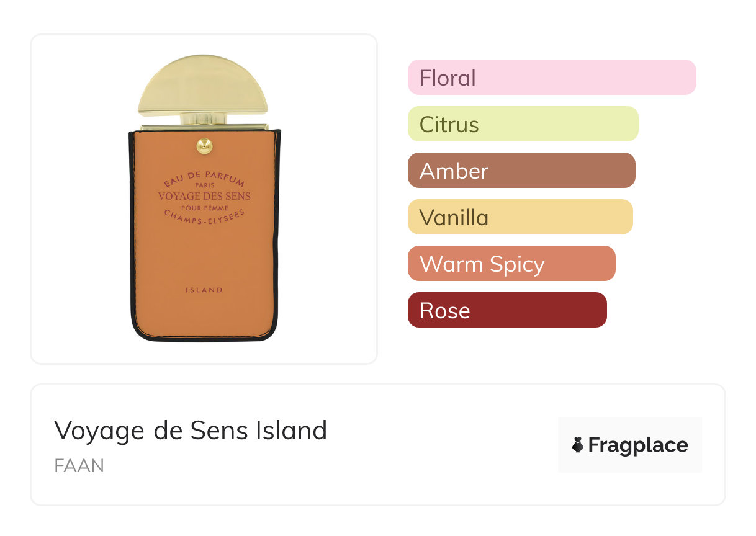Click the gold snap button on bottle
Screen dimensions: 756x536
[x=204, y=146]
